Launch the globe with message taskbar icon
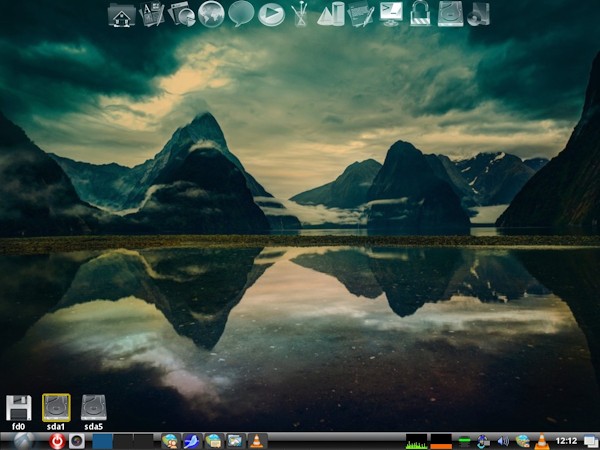This screenshot has width=600, height=450. 214,441
